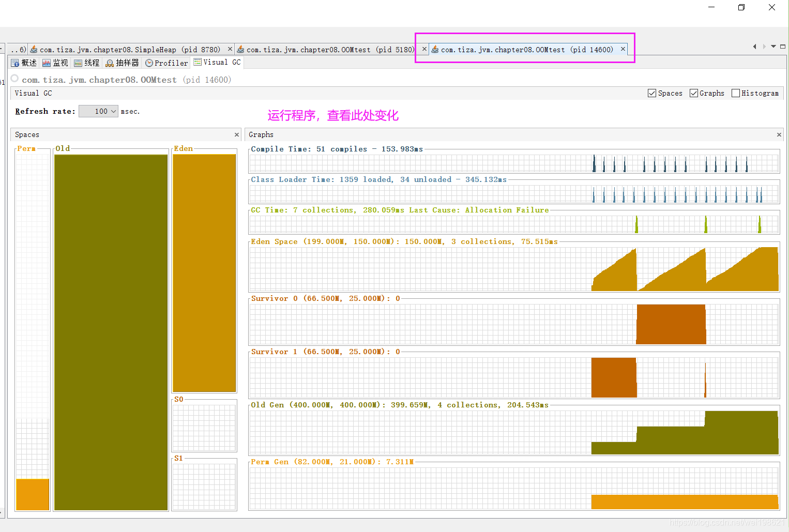Click the Survivor 0 graph
The width and height of the screenshot is (789, 532).
coord(514,324)
